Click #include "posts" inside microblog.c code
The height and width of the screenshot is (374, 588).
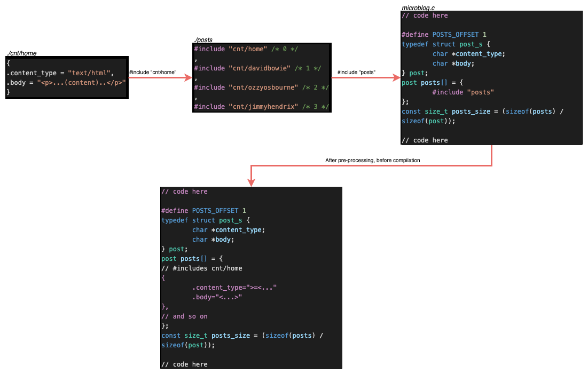[x=462, y=92]
